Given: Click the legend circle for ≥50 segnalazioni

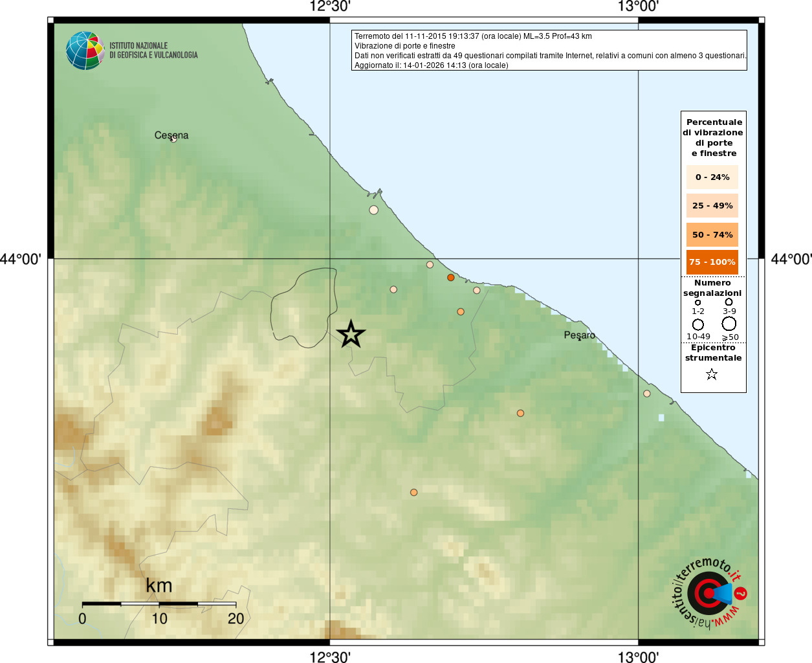Looking at the screenshot, I should (729, 324).
